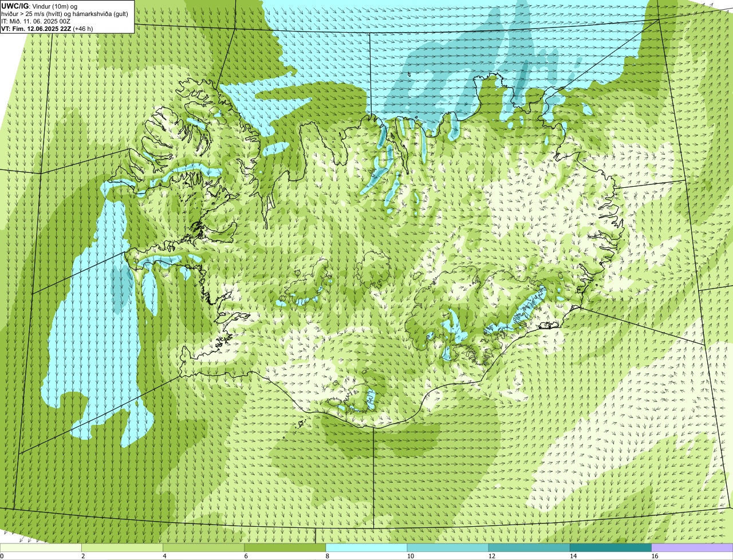The width and height of the screenshot is (733, 560).
Task: Click the "14" label on the wind scale
Action: [574, 556]
